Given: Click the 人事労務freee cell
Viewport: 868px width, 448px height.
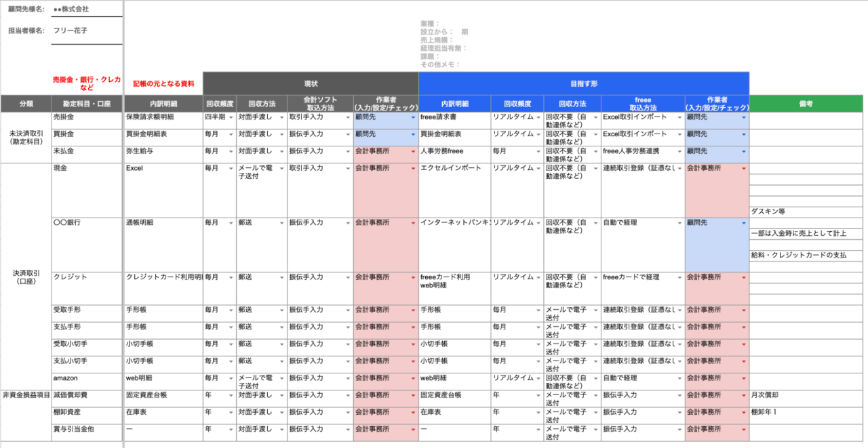Looking at the screenshot, I should 454,155.
